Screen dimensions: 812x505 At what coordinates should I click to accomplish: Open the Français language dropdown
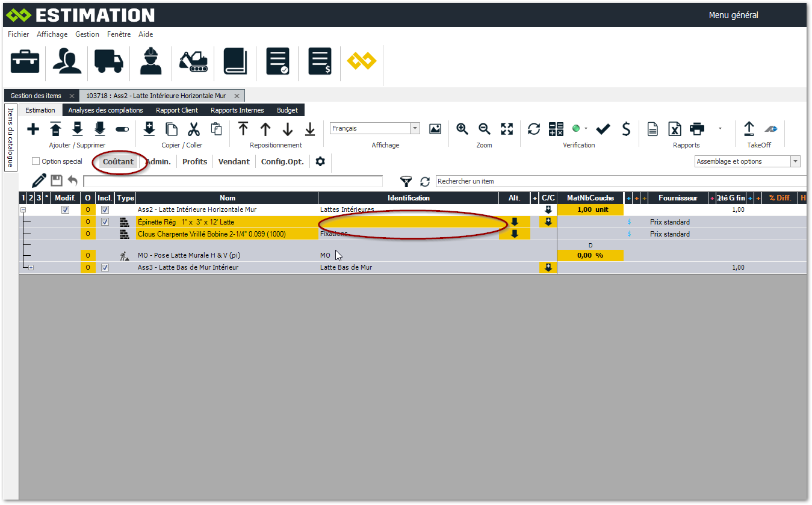pos(415,128)
